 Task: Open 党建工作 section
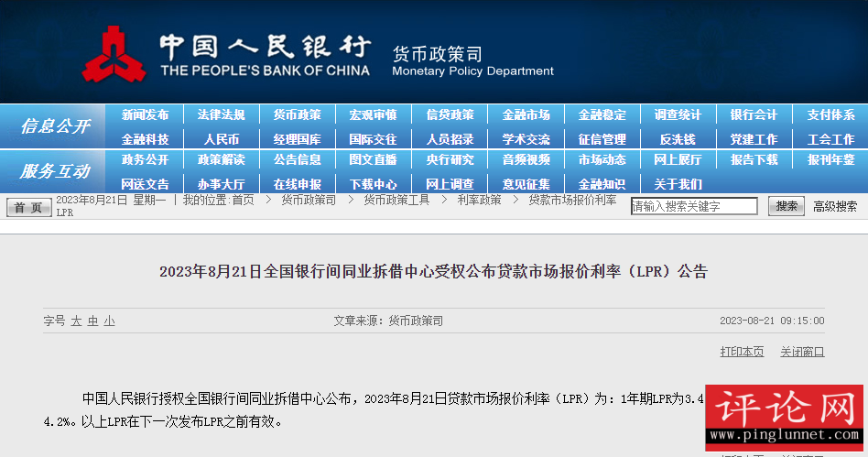754,139
